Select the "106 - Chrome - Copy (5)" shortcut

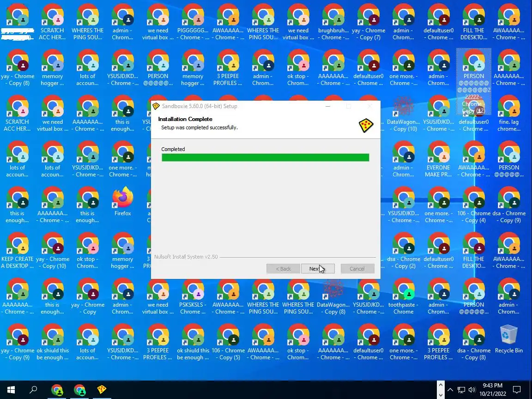pos(228,342)
